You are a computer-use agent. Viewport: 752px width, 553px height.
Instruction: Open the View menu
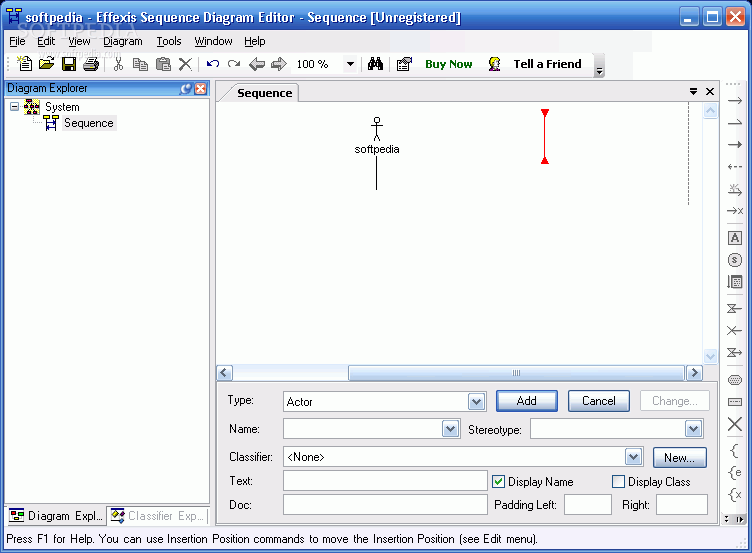coord(79,41)
